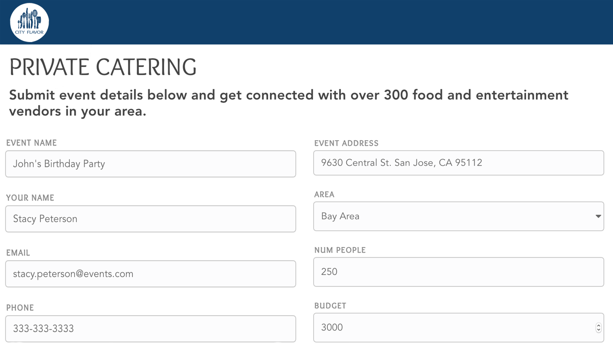Click the EMAIL label above the field
This screenshot has height=364, width=613.
pos(18,253)
